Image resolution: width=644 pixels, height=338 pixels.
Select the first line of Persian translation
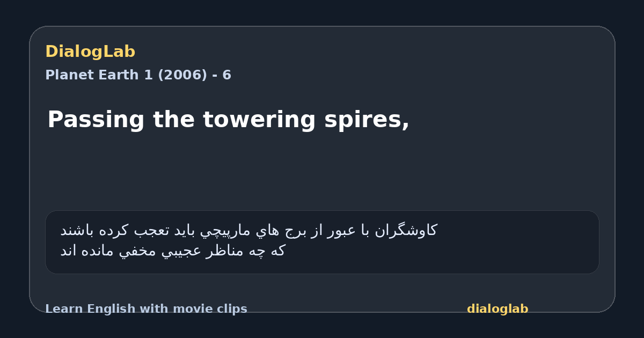(x=248, y=231)
